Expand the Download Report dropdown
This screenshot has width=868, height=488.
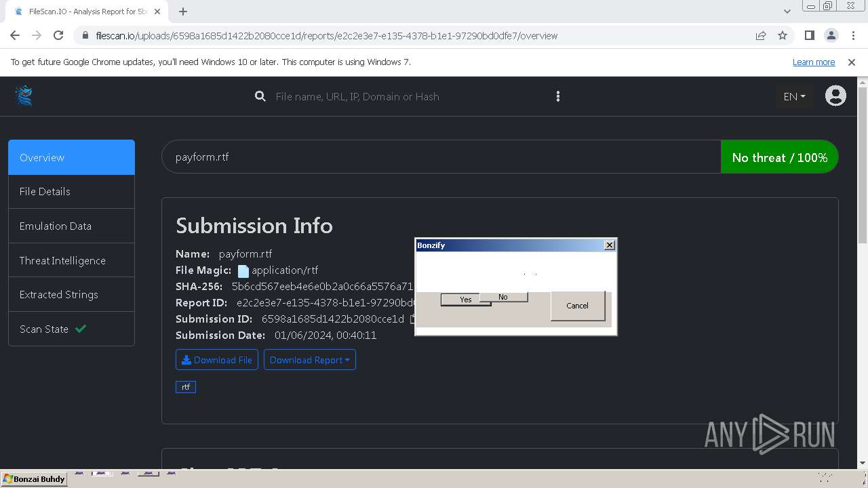(310, 360)
